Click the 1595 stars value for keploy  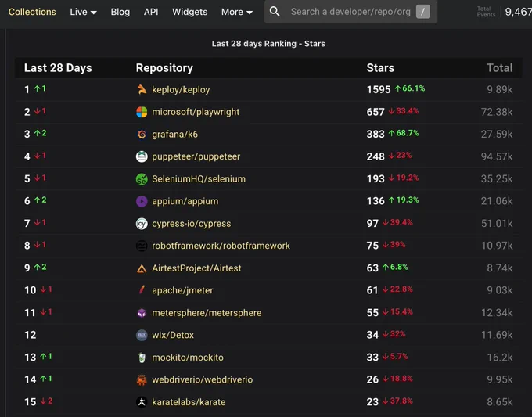coord(379,89)
